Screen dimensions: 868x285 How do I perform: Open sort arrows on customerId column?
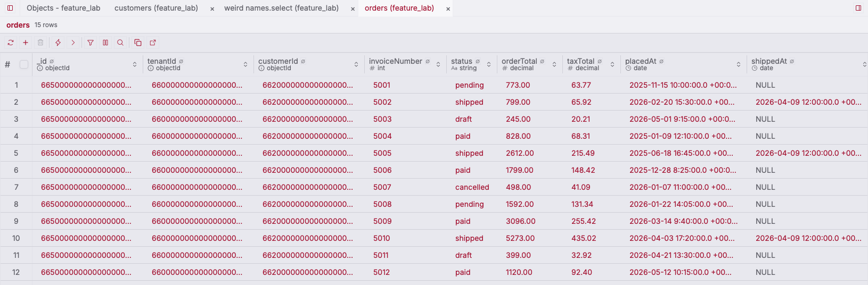click(356, 64)
